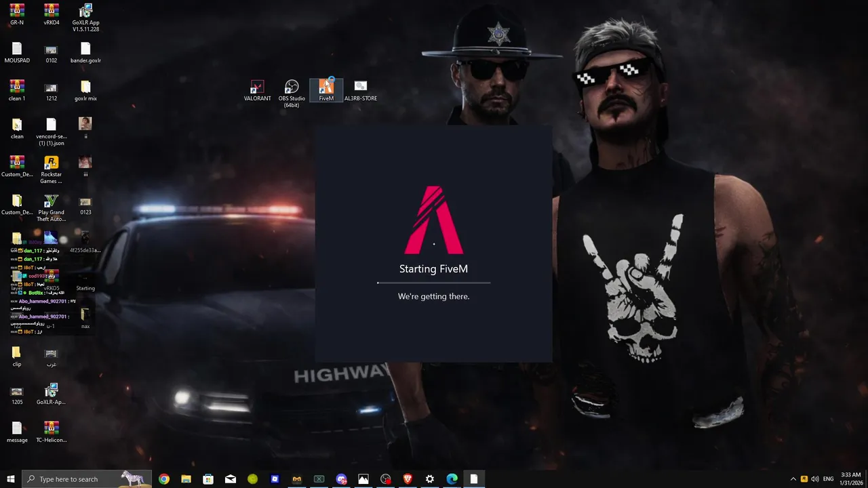Open the clip folder
Image resolution: width=868 pixels, height=488 pixels.
pos(17,357)
